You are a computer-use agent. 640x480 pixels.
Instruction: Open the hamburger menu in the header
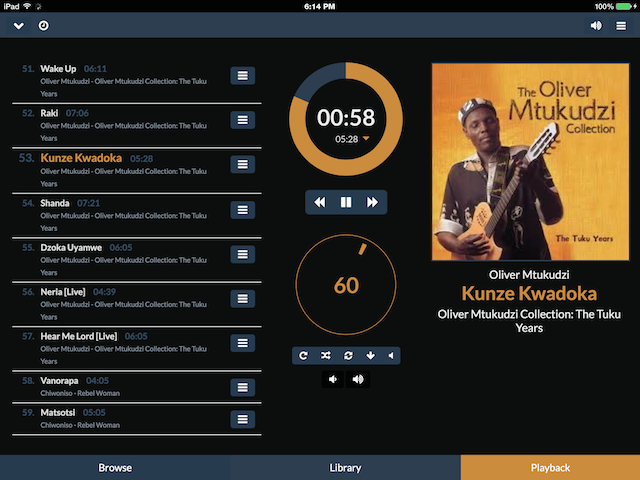coord(621,26)
